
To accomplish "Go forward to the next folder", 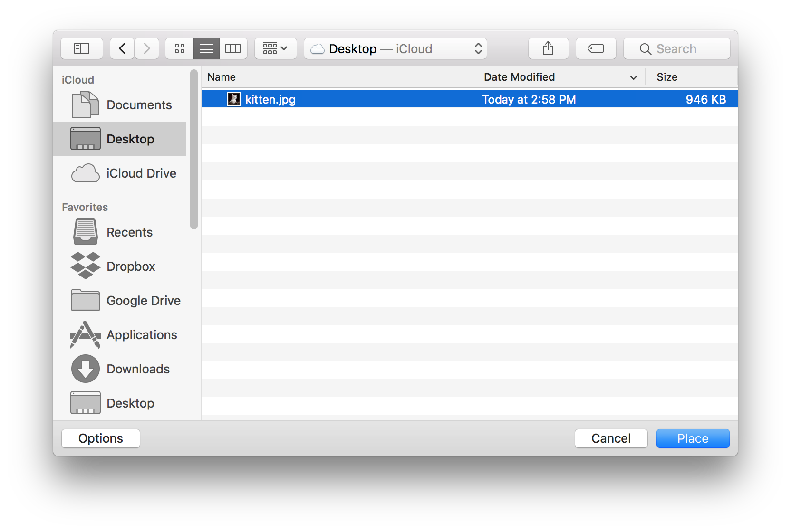I will click(x=147, y=48).
